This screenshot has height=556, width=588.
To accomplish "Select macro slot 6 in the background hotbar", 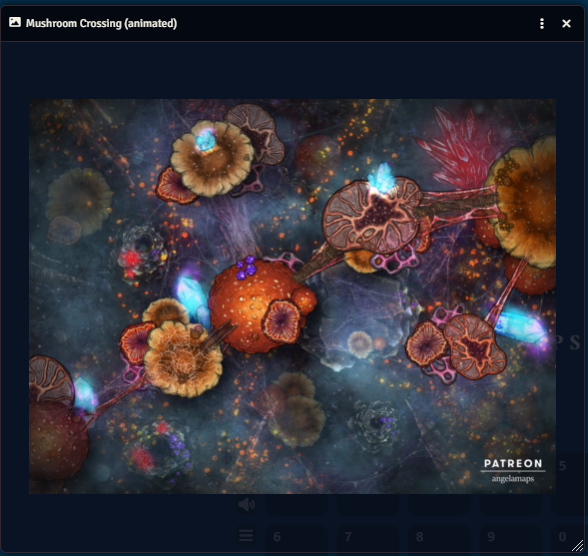I will [x=296, y=540].
